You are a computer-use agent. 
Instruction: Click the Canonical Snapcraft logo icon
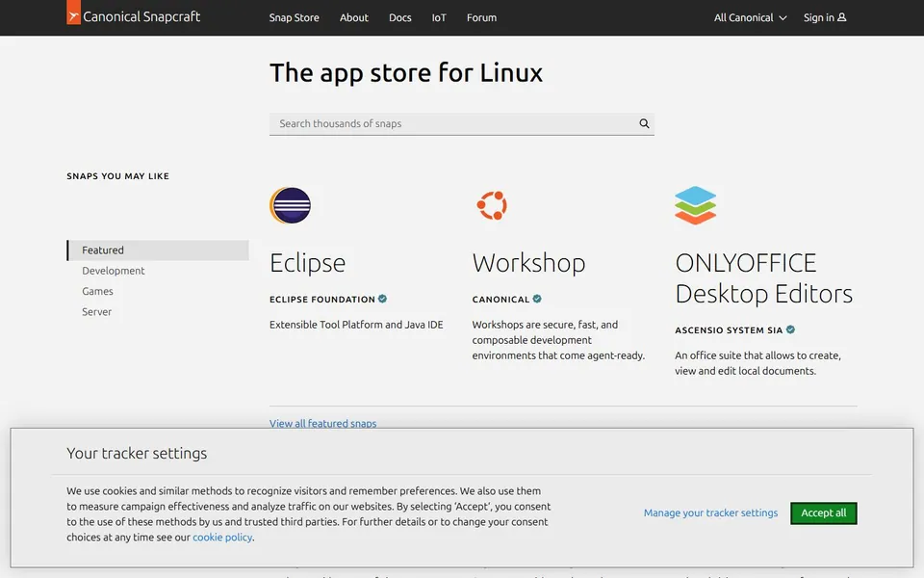click(73, 13)
